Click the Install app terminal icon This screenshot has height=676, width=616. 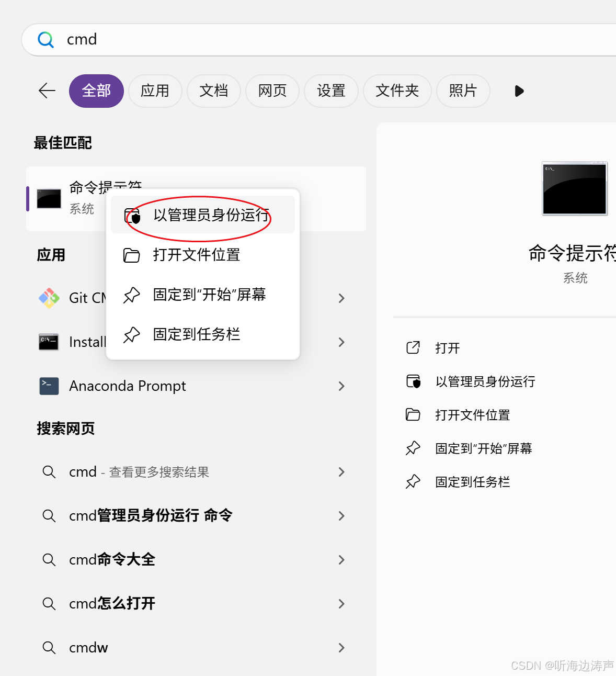(49, 342)
